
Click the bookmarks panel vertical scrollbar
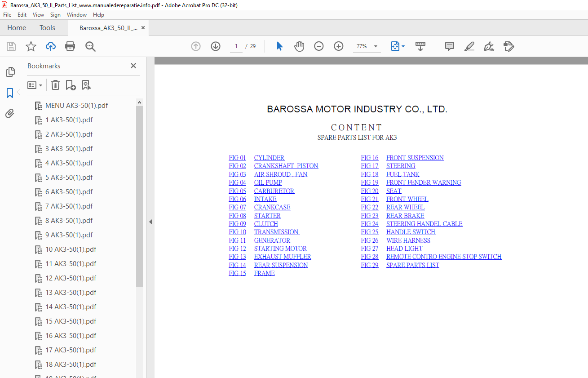click(139, 196)
